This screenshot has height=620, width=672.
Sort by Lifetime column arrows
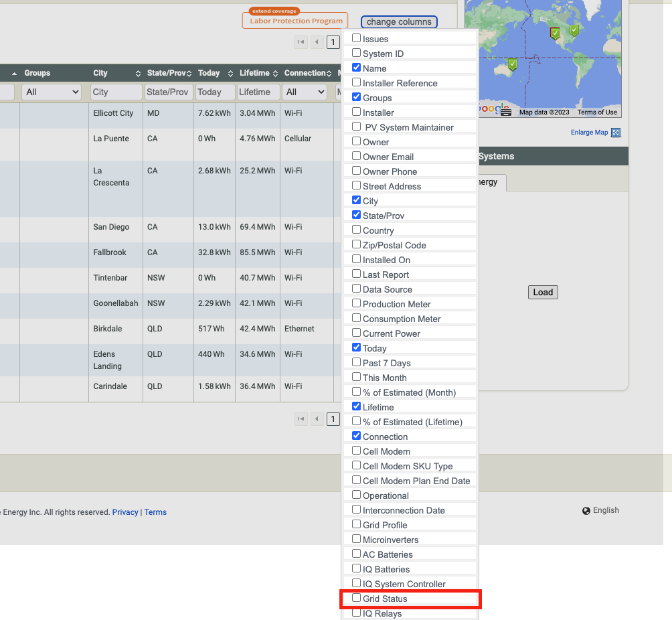[275, 74]
